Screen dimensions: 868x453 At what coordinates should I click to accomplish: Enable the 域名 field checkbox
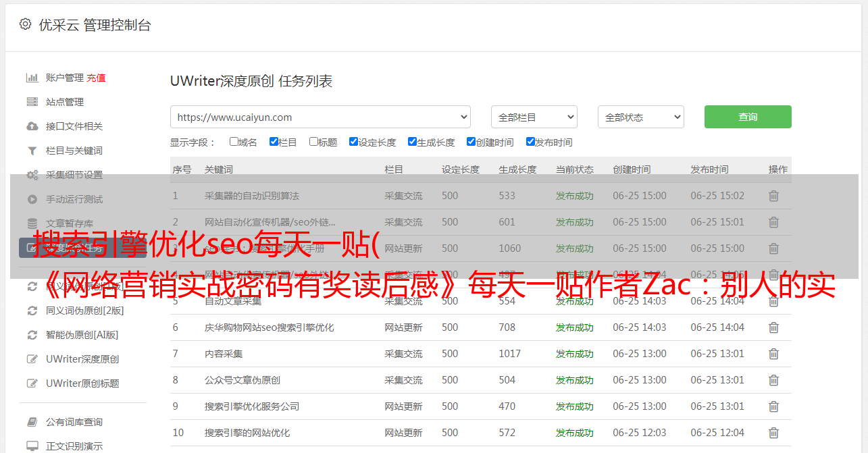click(x=234, y=142)
